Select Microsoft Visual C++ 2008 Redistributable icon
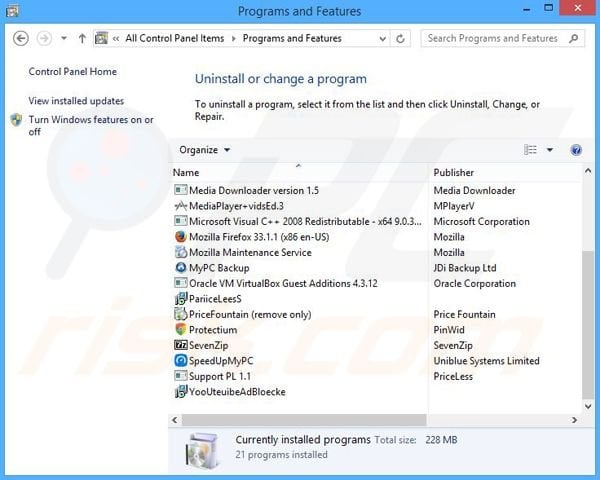Viewport: 600px width, 480px height. (x=181, y=221)
